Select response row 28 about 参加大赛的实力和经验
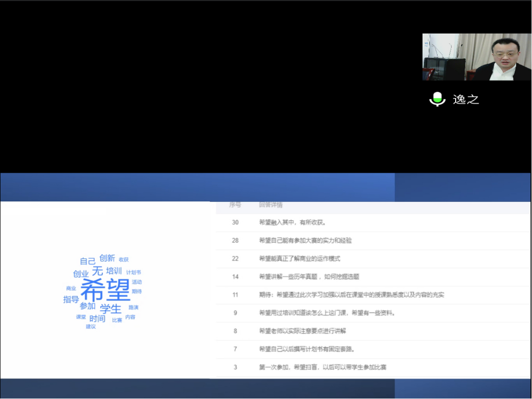532x399 pixels. click(305, 240)
